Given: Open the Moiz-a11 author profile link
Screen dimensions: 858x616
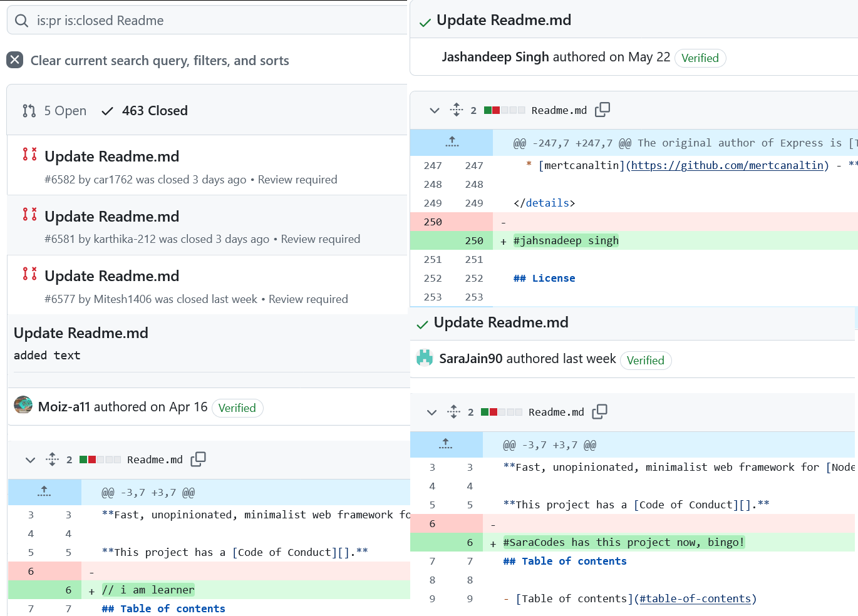Looking at the screenshot, I should (x=64, y=407).
